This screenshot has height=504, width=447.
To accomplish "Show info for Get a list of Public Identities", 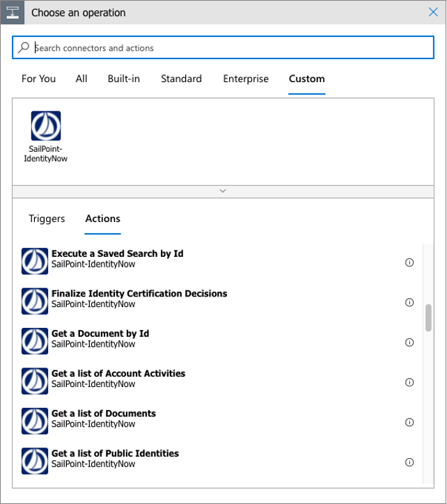I will 409,462.
